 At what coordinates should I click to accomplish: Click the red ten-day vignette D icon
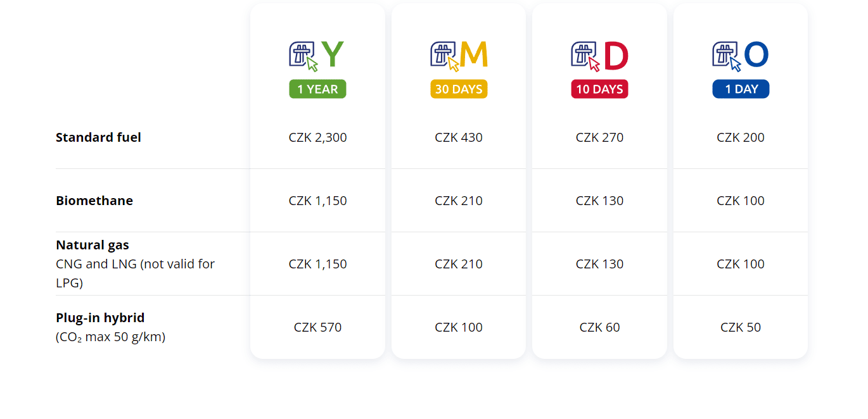(x=599, y=55)
